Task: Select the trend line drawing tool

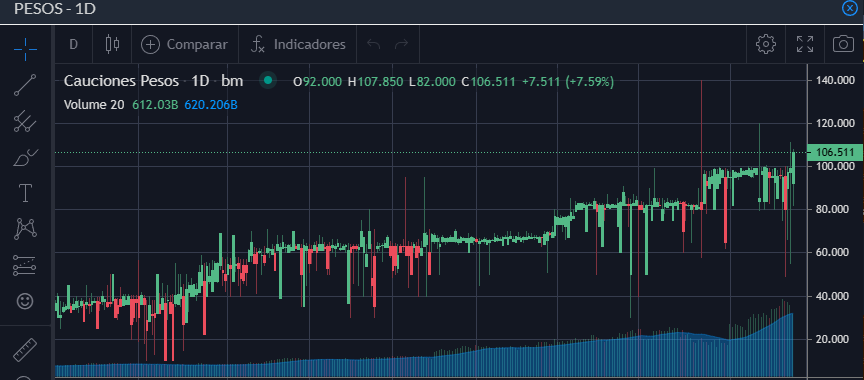Action: coord(25,85)
